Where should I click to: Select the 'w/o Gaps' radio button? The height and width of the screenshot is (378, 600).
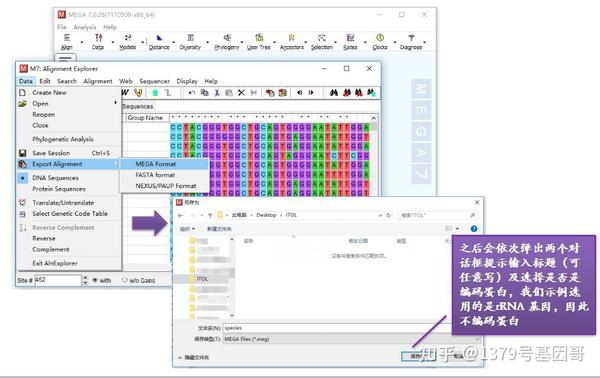(x=124, y=280)
